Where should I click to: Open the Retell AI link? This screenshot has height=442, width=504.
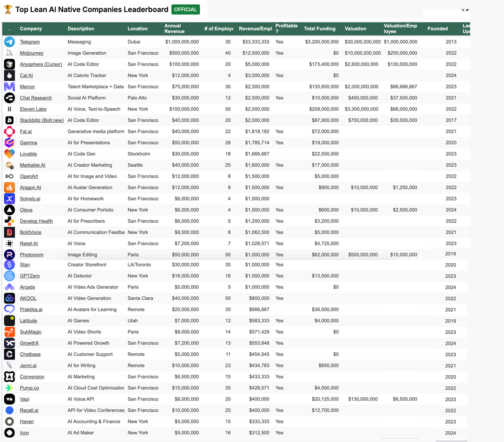click(29, 243)
